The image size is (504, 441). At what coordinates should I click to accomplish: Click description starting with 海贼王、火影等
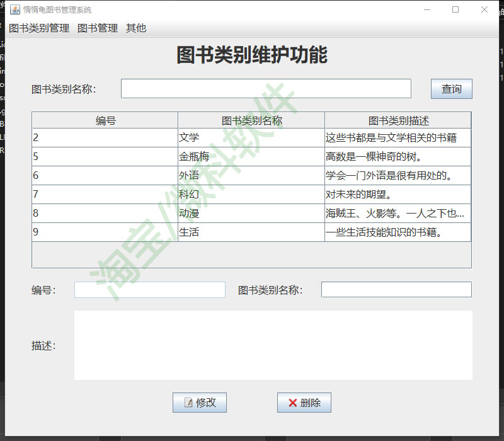coord(398,213)
